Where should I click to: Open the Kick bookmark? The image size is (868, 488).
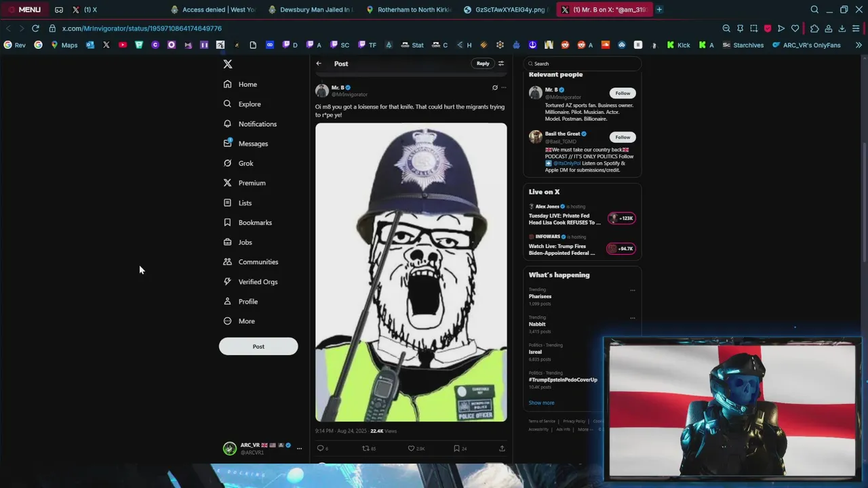click(678, 45)
